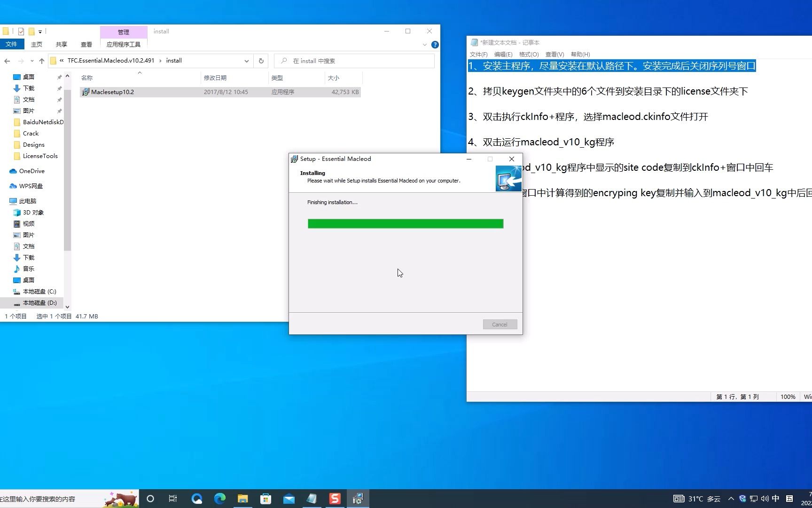Open Task View on taskbar
Screen dimensions: 812x508
coord(173,499)
